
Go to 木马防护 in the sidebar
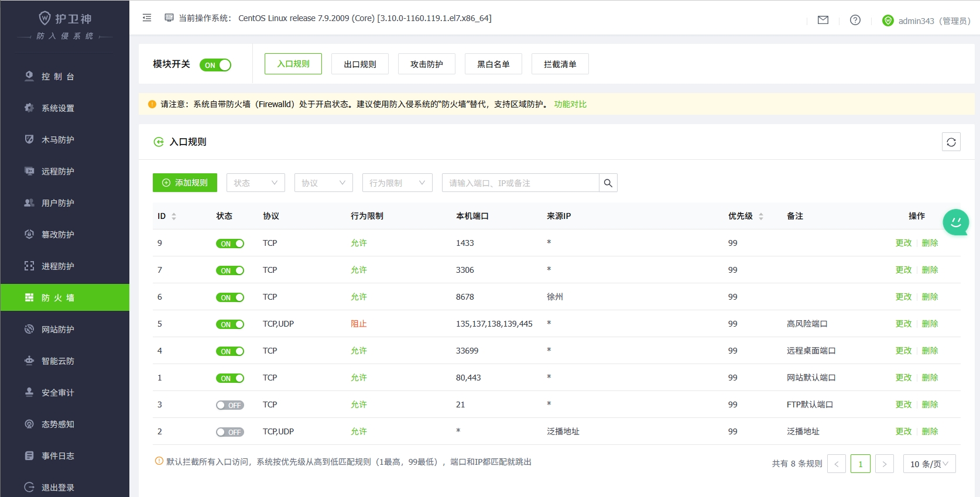point(65,140)
